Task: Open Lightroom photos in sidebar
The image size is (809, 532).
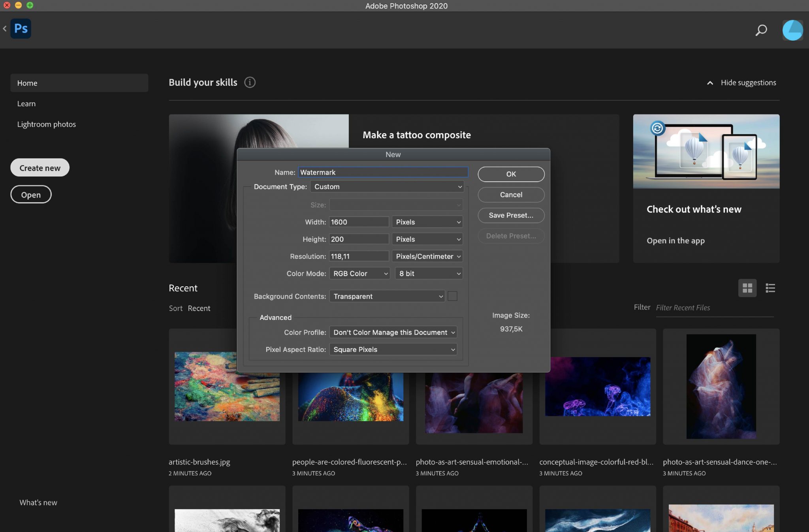Action: pos(46,124)
